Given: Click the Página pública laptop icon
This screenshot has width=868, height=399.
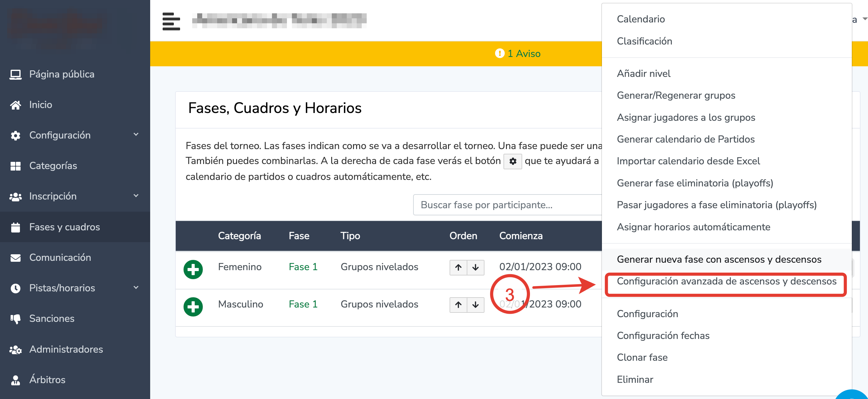Looking at the screenshot, I should (16, 74).
